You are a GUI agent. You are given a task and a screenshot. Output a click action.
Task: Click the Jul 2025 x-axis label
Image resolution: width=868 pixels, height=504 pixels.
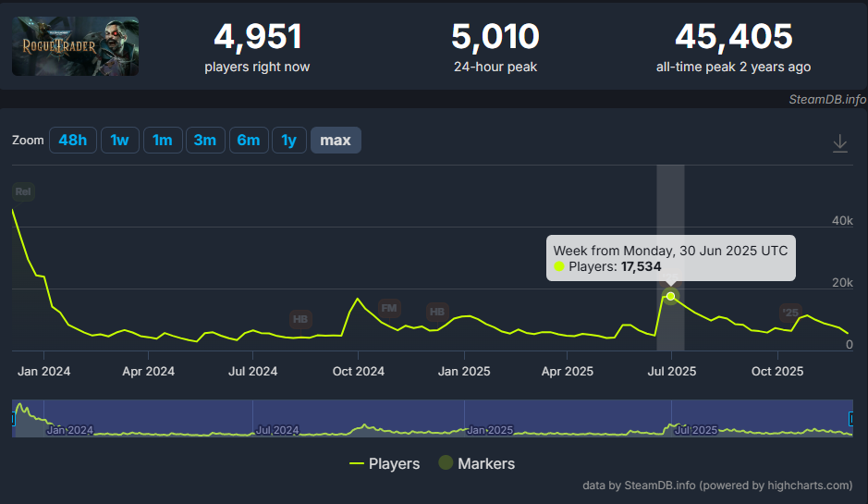[671, 371]
